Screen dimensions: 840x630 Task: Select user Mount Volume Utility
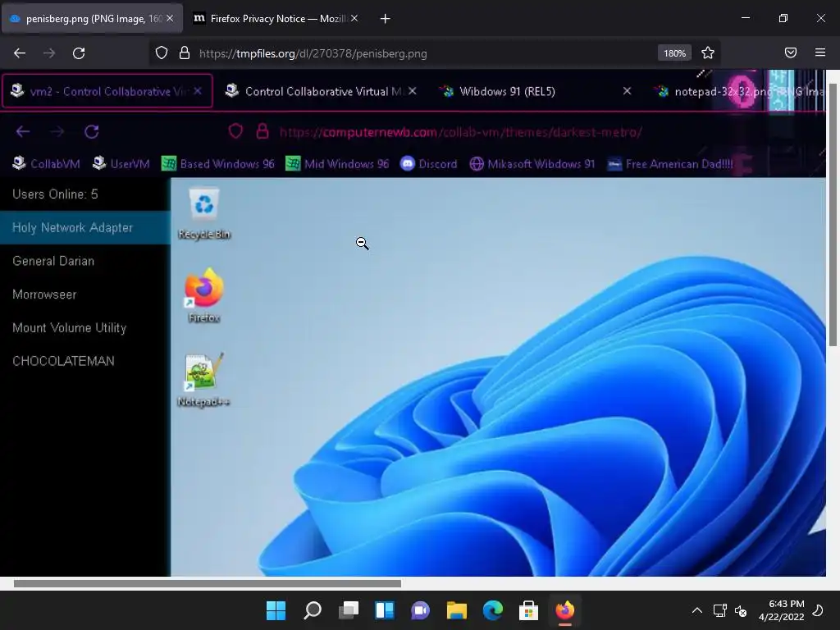(x=85, y=327)
